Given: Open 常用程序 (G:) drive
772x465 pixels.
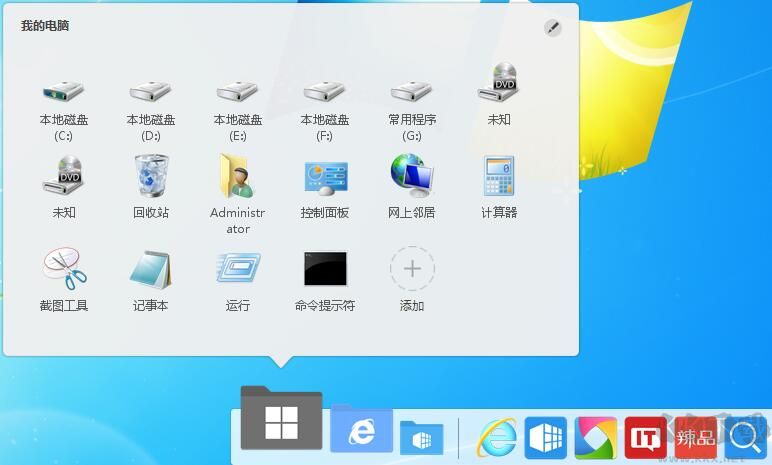Looking at the screenshot, I should click(412, 92).
